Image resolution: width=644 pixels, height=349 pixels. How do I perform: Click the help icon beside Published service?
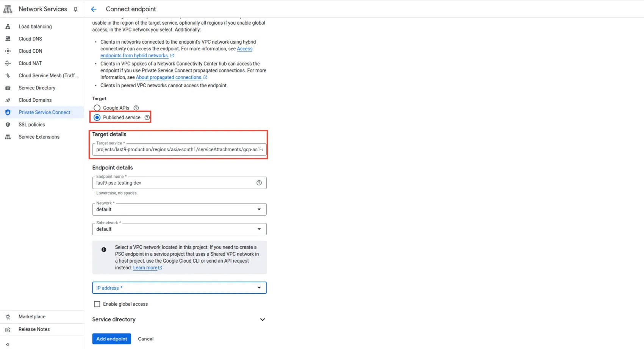coord(147,117)
